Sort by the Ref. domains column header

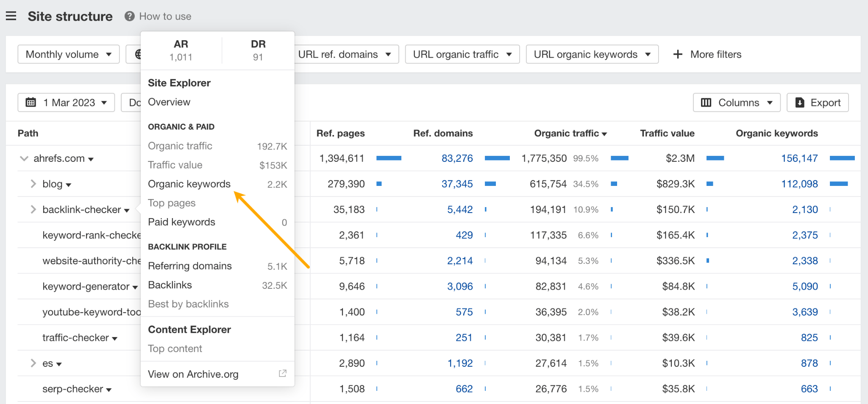click(443, 133)
